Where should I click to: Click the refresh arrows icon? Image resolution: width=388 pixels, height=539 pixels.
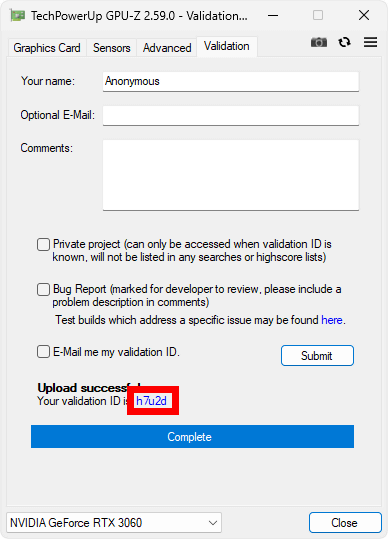[x=344, y=42]
